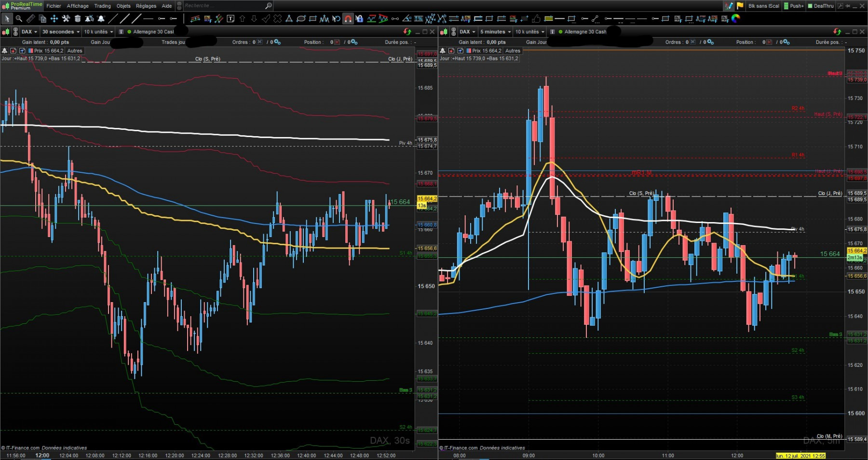Open the alarm bell alert tool
868x460 pixels.
click(x=101, y=19)
